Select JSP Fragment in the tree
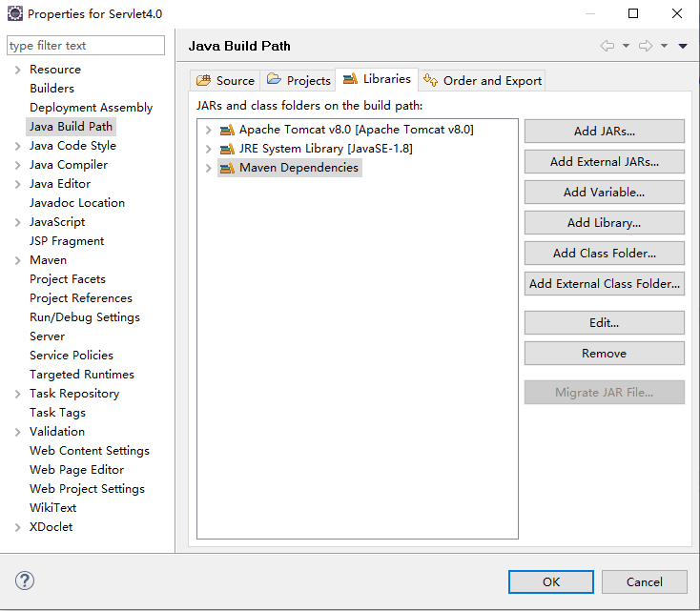 click(x=67, y=241)
